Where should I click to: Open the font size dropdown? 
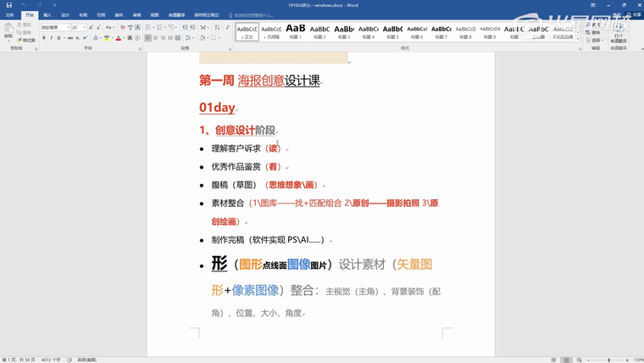pos(85,27)
